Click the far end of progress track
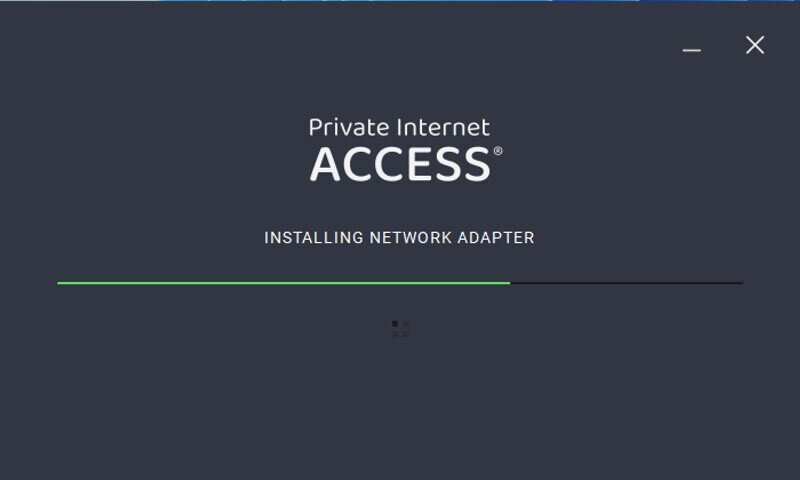The image size is (800, 480). [741, 283]
